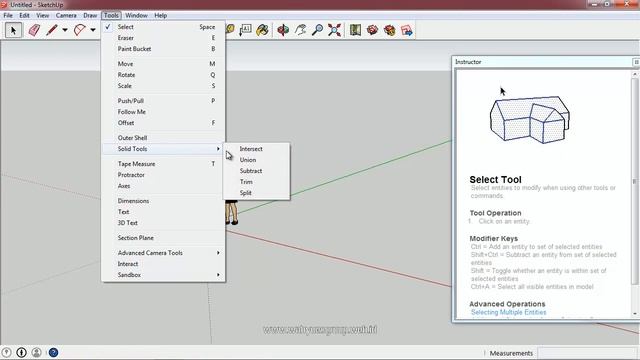
Task: Pick the Pencil line tool icon
Action: pos(52,30)
